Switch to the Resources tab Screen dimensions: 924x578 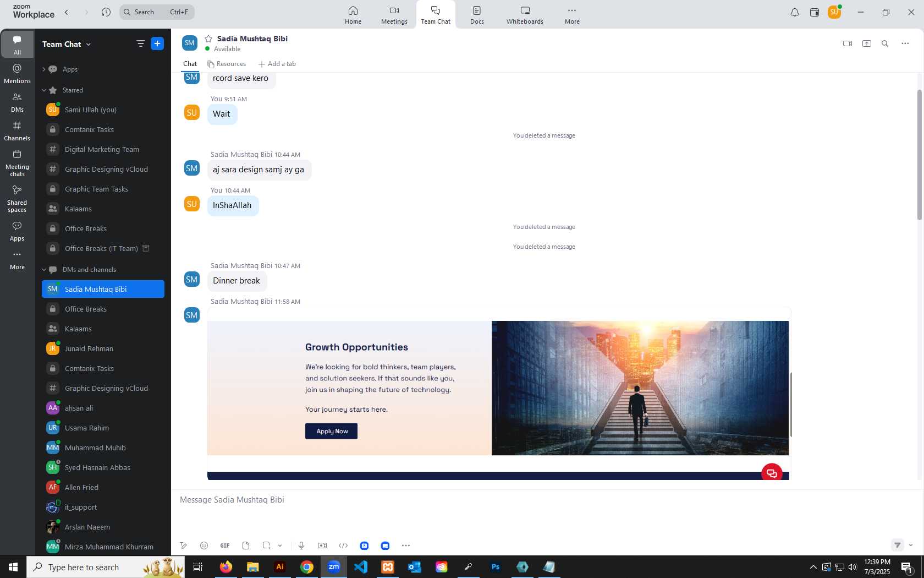pos(227,64)
